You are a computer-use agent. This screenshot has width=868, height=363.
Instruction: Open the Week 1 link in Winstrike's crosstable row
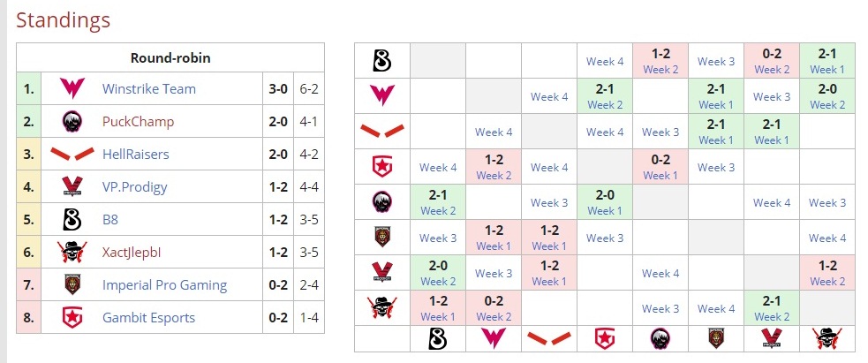point(716,105)
